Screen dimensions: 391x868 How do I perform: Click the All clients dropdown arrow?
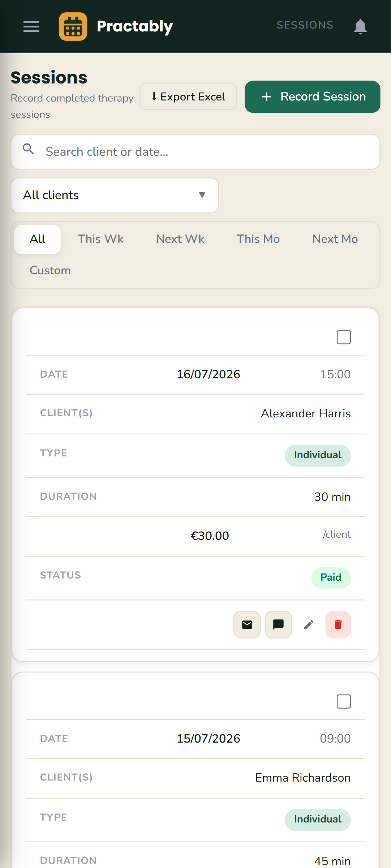pyautogui.click(x=202, y=195)
